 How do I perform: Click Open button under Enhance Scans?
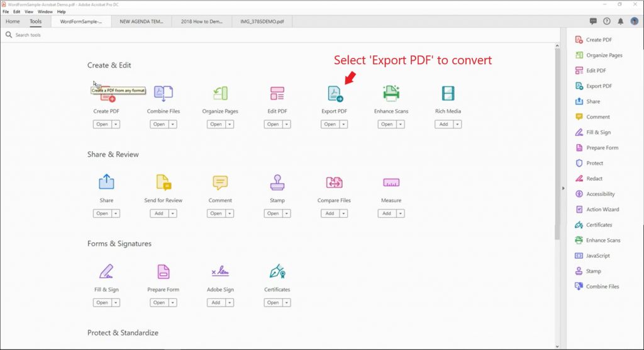(x=387, y=124)
